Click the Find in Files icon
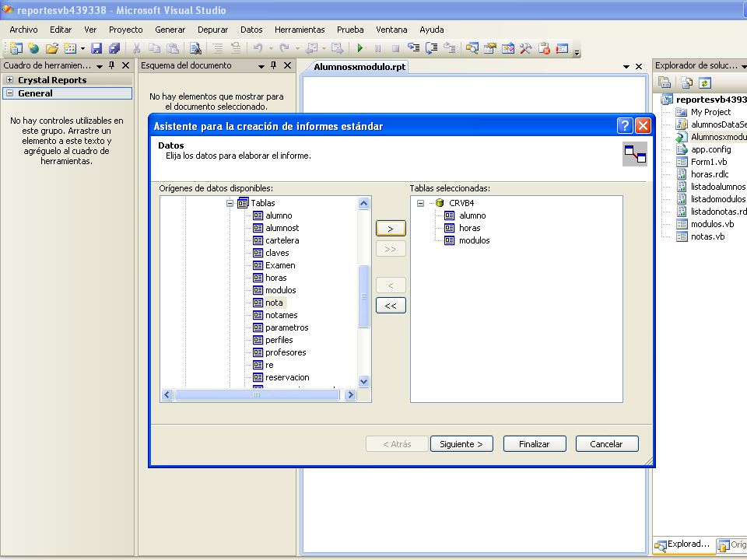747x560 pixels. (195, 48)
